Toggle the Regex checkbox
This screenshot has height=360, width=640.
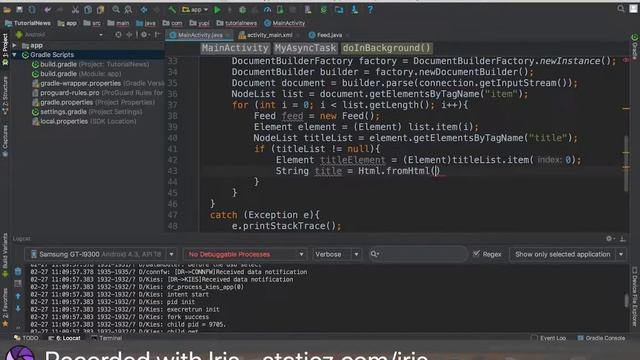pyautogui.click(x=476, y=254)
